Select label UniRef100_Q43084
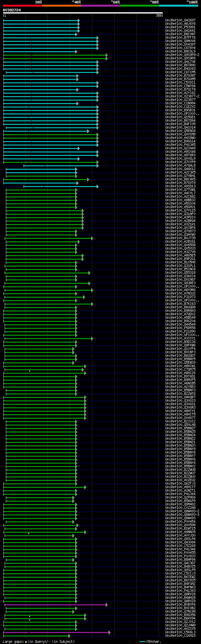Viewport: 201px width, 644px height. point(180,542)
